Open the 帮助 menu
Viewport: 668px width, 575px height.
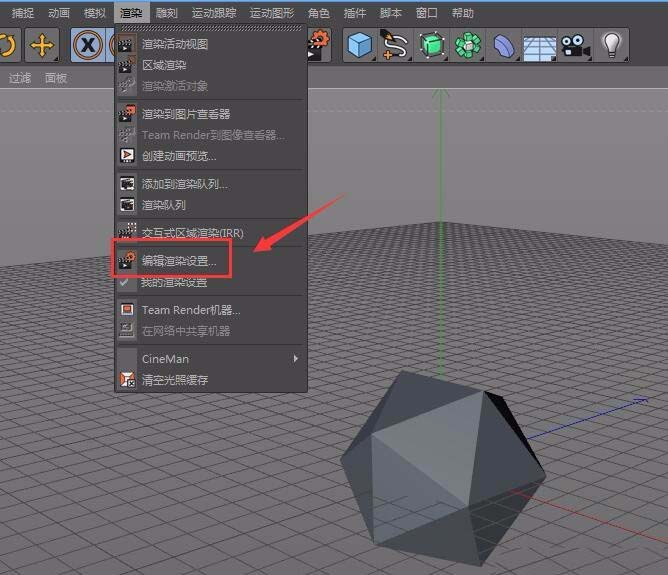(463, 13)
